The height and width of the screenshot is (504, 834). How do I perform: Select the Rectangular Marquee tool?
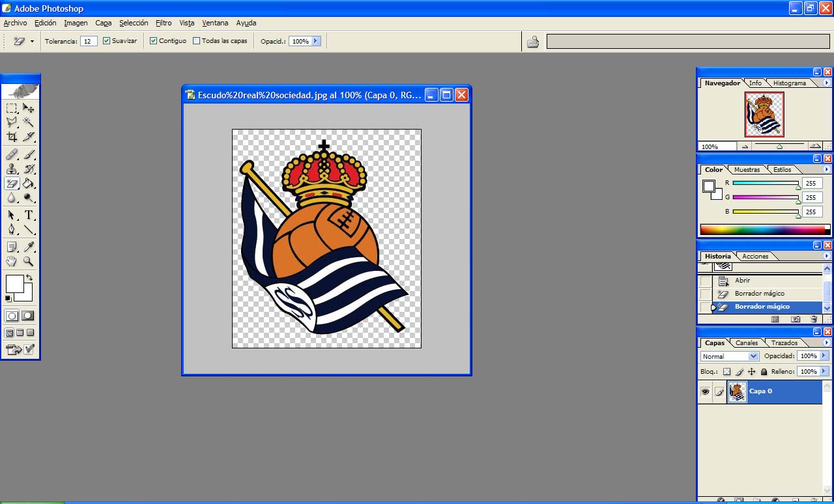(12, 108)
